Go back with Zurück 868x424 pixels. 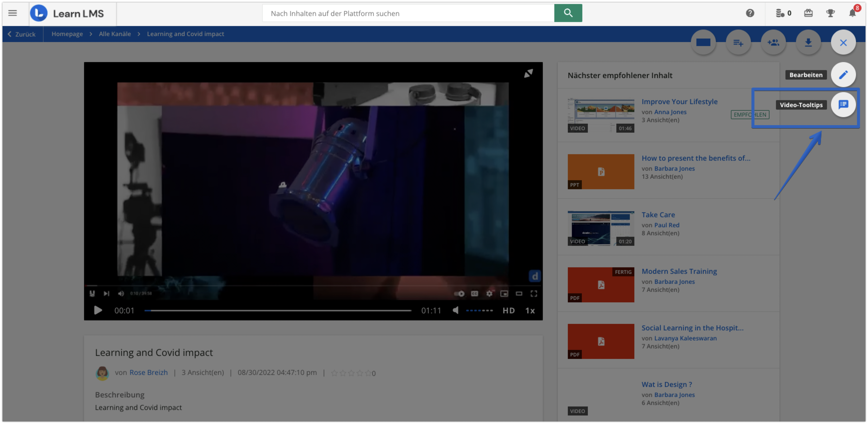pos(22,34)
